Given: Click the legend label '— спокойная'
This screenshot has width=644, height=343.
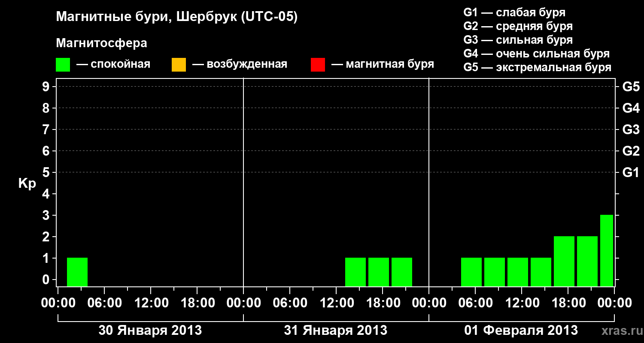Looking at the screenshot, I should coord(113,64).
